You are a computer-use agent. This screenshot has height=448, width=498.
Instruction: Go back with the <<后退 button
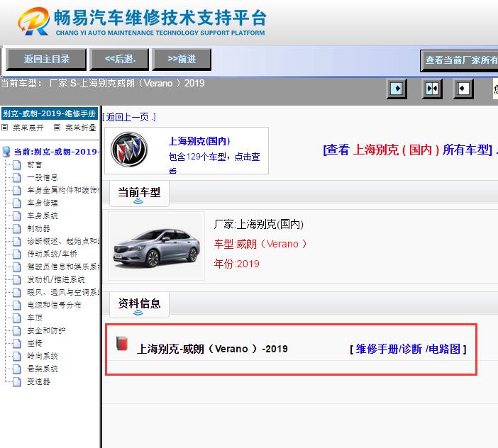pos(119,59)
